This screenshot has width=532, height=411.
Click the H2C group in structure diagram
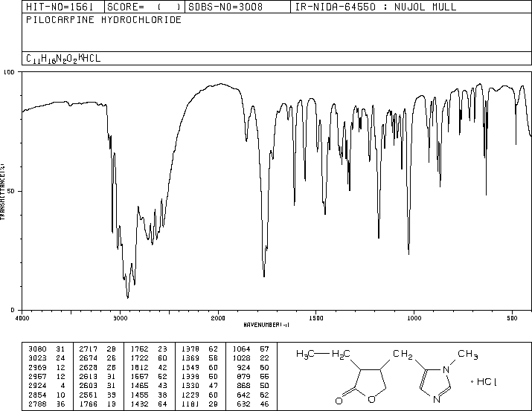(x=341, y=355)
